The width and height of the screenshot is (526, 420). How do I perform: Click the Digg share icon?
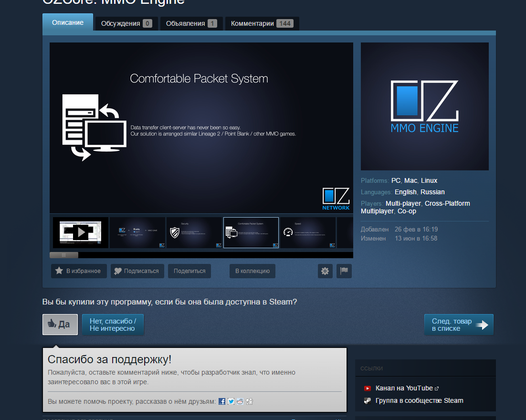(x=249, y=401)
